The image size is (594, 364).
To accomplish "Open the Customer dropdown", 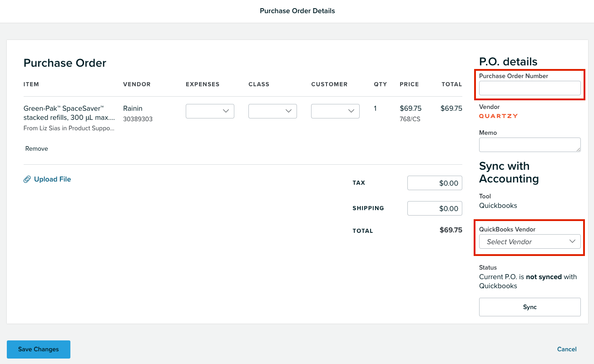I will (335, 111).
